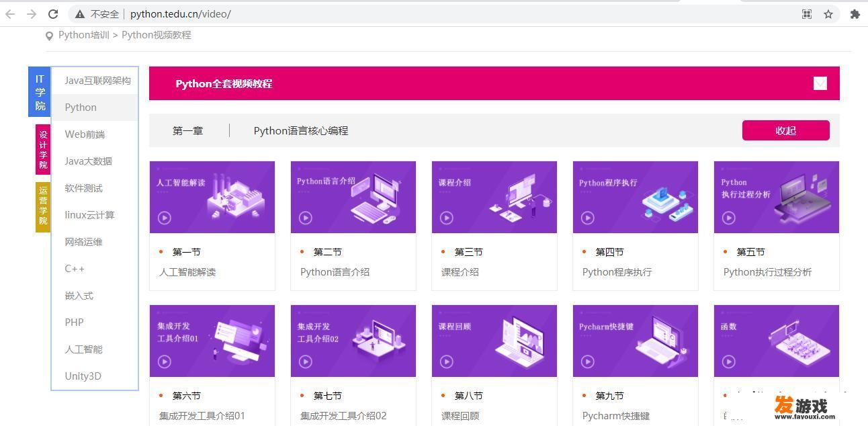Switch to the 运营学院 tab
The image size is (868, 426).
tap(43, 207)
